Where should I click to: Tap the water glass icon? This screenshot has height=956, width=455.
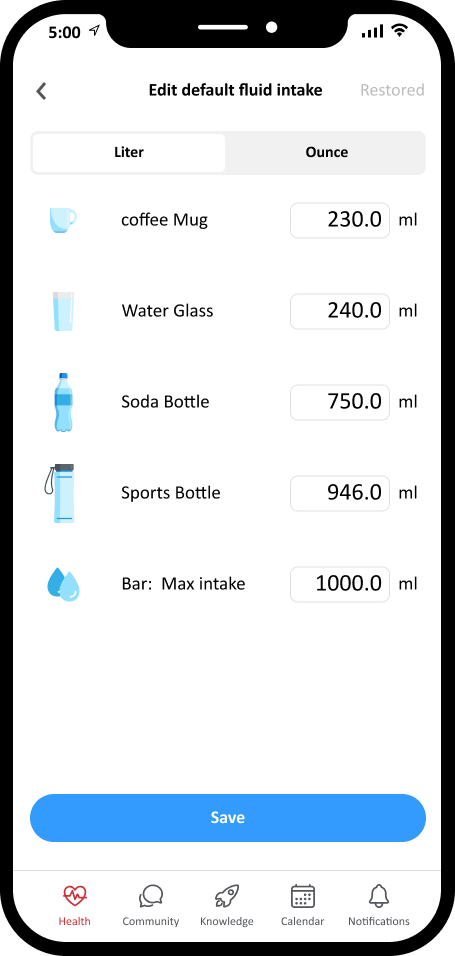[x=63, y=311]
